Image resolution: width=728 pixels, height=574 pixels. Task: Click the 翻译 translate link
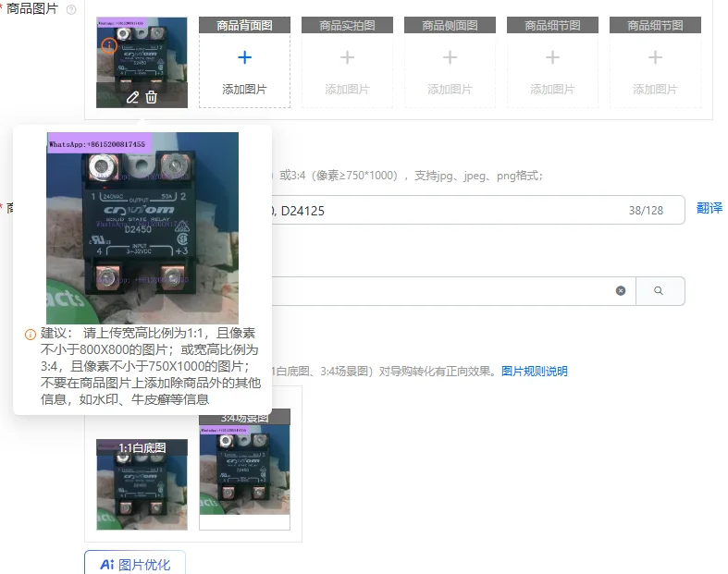(x=709, y=208)
